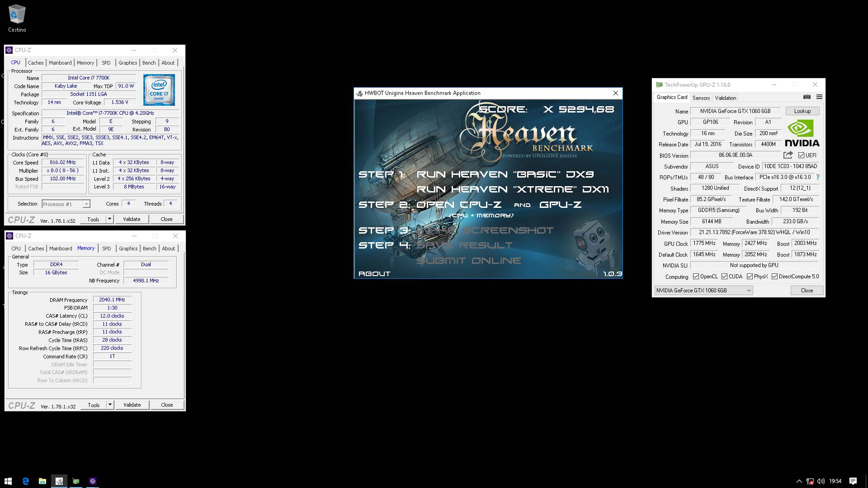Click the Intel Core i7 logo in CPU-Z
The image size is (868, 488).
pos(159,90)
